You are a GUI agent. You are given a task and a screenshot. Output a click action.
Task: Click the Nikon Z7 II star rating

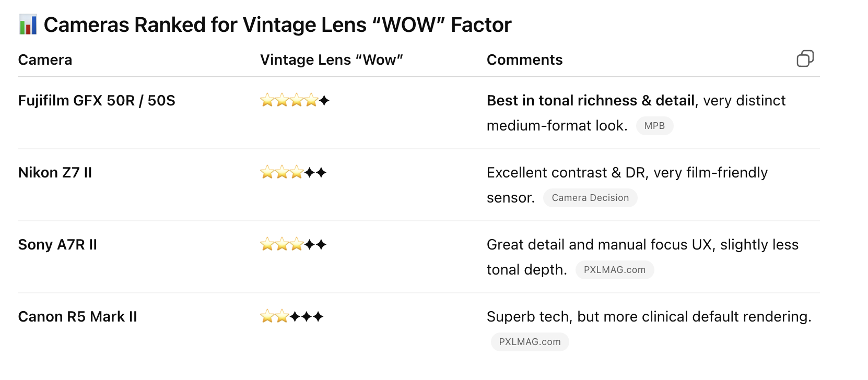(293, 172)
